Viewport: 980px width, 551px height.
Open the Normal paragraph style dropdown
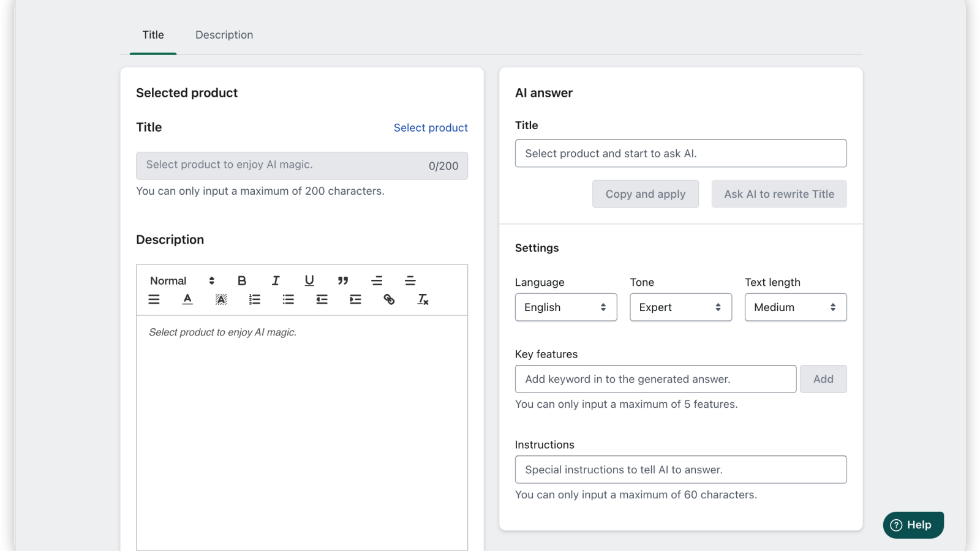coord(182,280)
